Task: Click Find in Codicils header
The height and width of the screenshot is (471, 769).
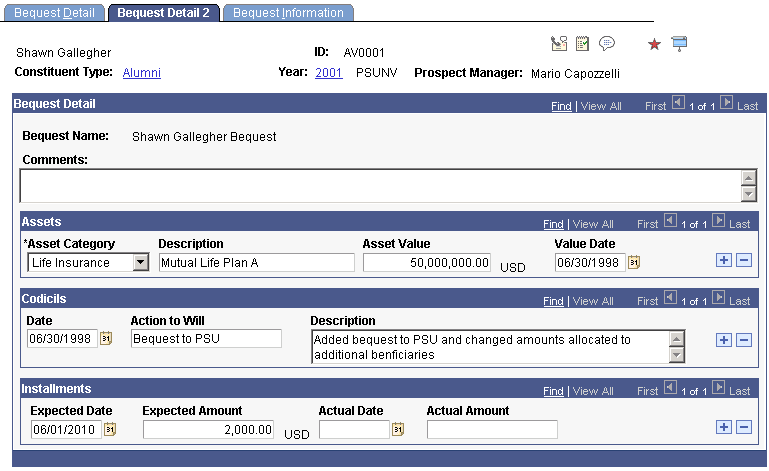Action: pos(553,301)
